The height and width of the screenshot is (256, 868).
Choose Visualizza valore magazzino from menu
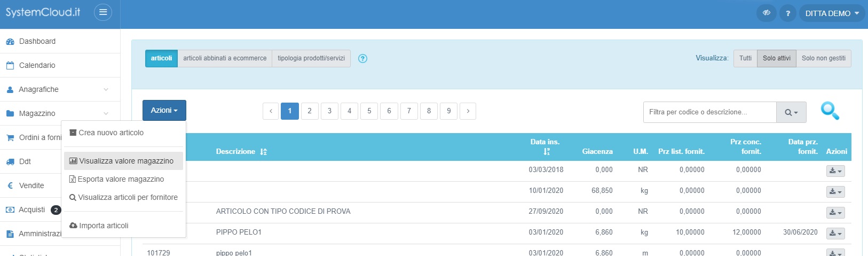click(x=126, y=161)
